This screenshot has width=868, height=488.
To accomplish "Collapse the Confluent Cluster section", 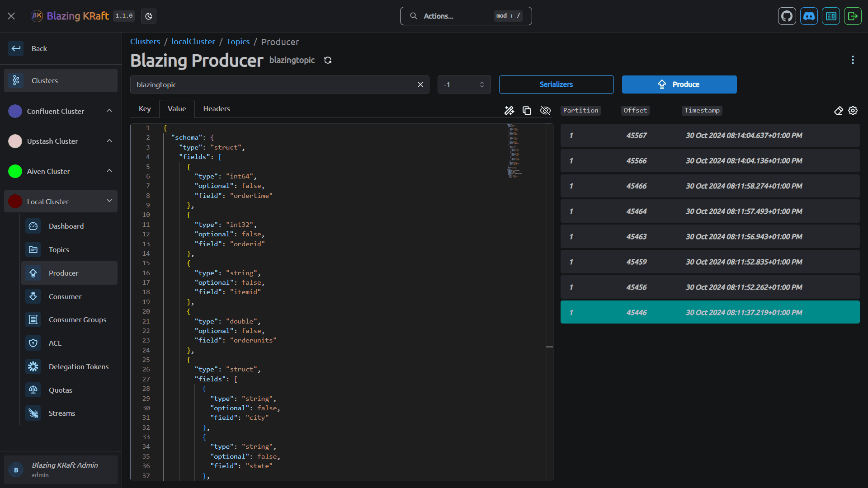I will point(109,111).
